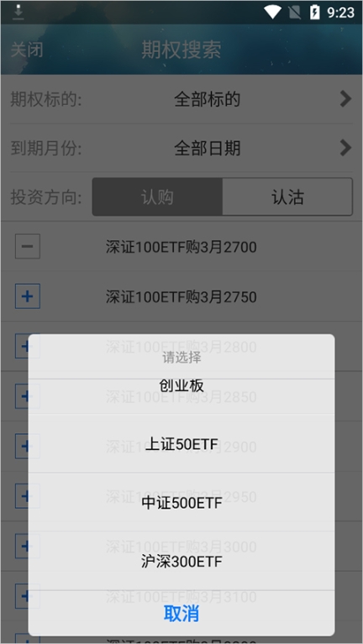Choose 中证500ETF from the list
The image size is (363, 644).
[181, 502]
